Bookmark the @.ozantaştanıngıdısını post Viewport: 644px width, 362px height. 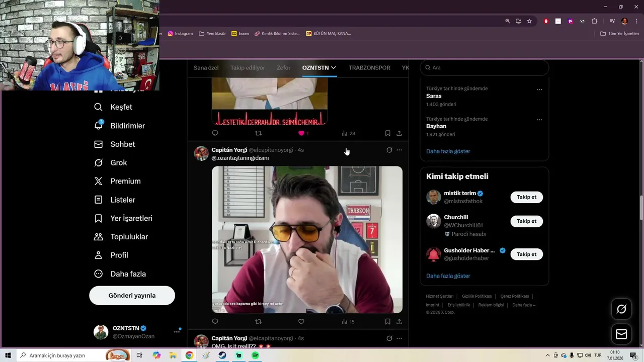387,321
